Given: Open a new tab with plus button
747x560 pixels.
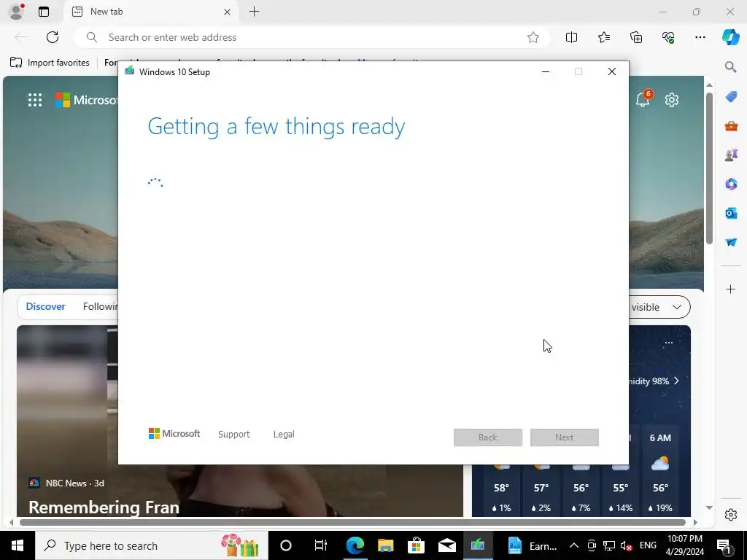Looking at the screenshot, I should tap(254, 12).
